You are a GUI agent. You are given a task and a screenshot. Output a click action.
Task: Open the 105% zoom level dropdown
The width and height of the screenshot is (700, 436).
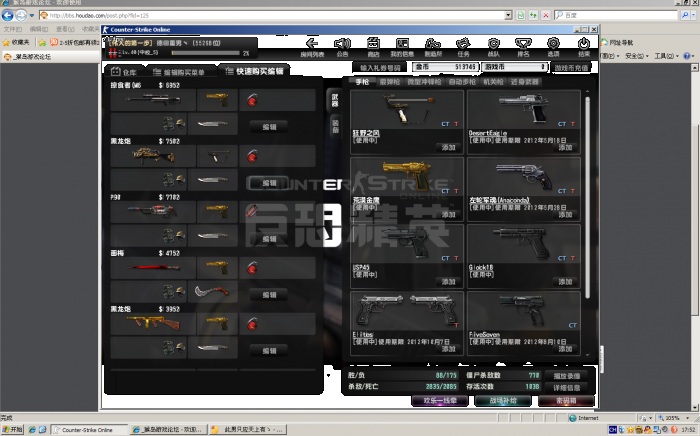688,418
